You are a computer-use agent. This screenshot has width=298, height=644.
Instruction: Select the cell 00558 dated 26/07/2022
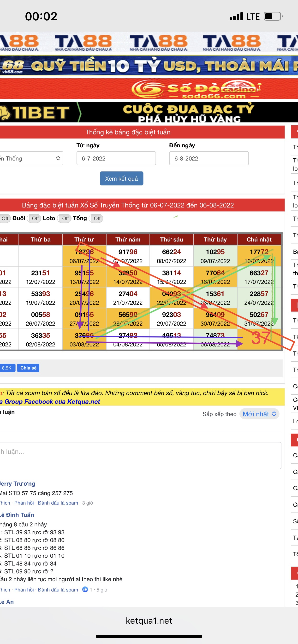pyautogui.click(x=41, y=318)
